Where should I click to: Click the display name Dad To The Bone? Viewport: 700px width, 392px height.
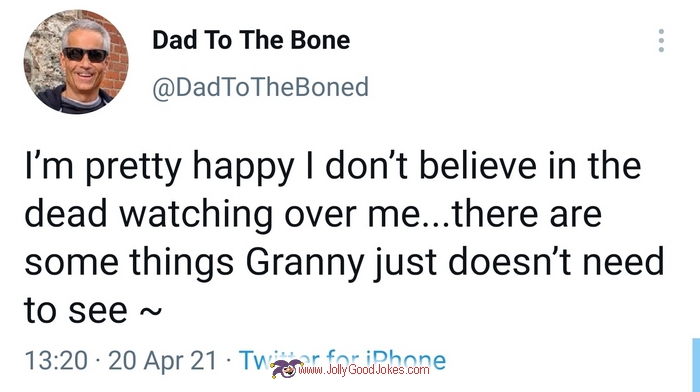pos(251,40)
